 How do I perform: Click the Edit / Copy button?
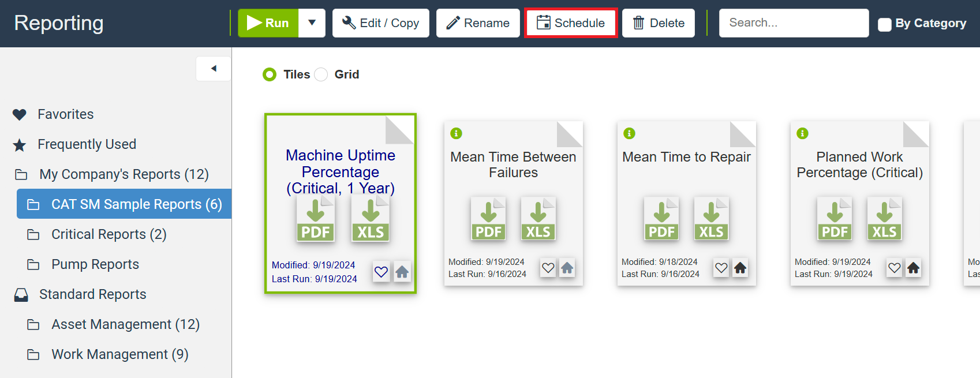(x=380, y=23)
